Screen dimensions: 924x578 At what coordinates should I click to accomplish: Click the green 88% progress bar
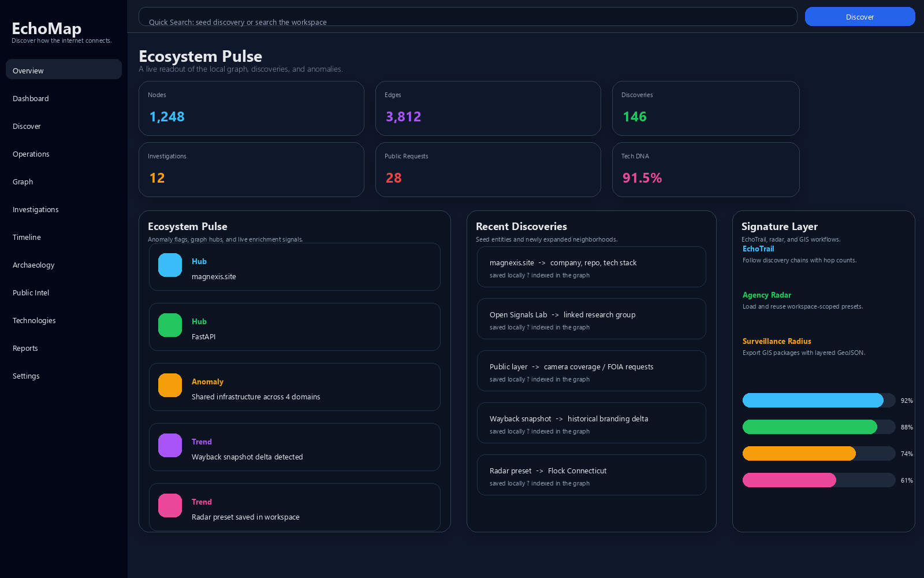coord(819,427)
